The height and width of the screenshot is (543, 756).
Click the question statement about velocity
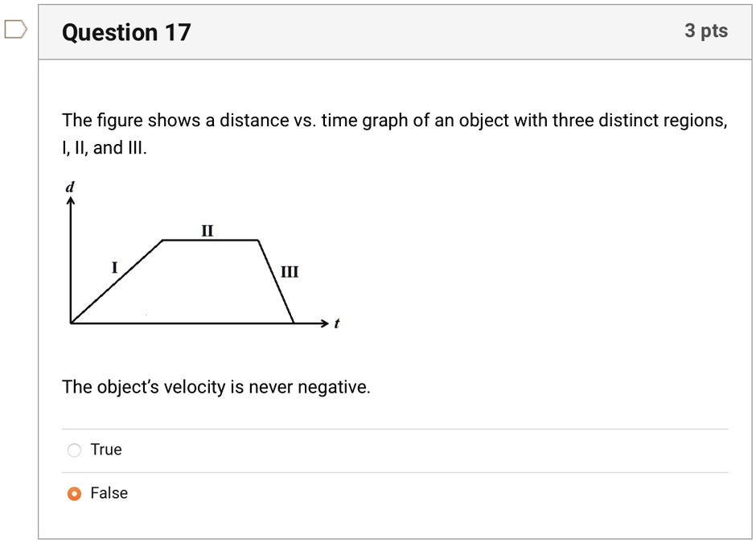coord(216,387)
